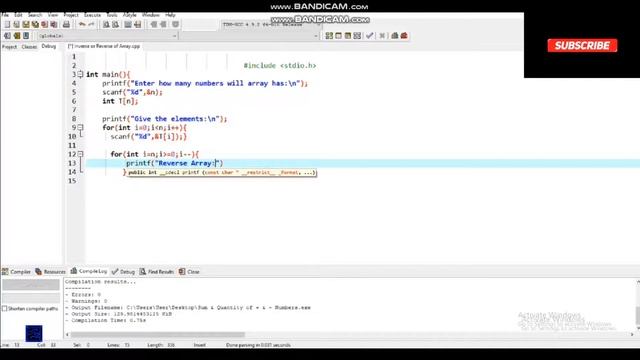Click the Close file toolbar icon
Viewport: 640px width, 360px height.
tap(44, 25)
